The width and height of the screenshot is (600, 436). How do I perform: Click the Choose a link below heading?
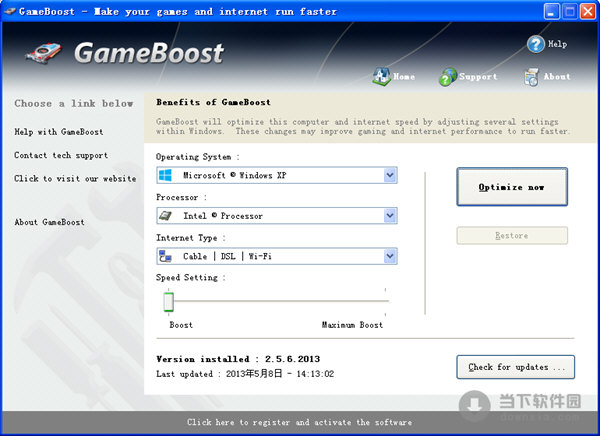coord(73,103)
